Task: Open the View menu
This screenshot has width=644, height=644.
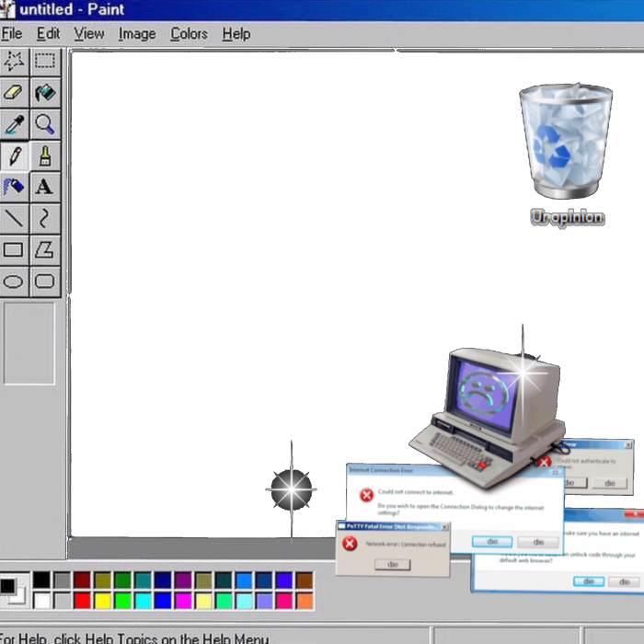Action: pos(88,34)
